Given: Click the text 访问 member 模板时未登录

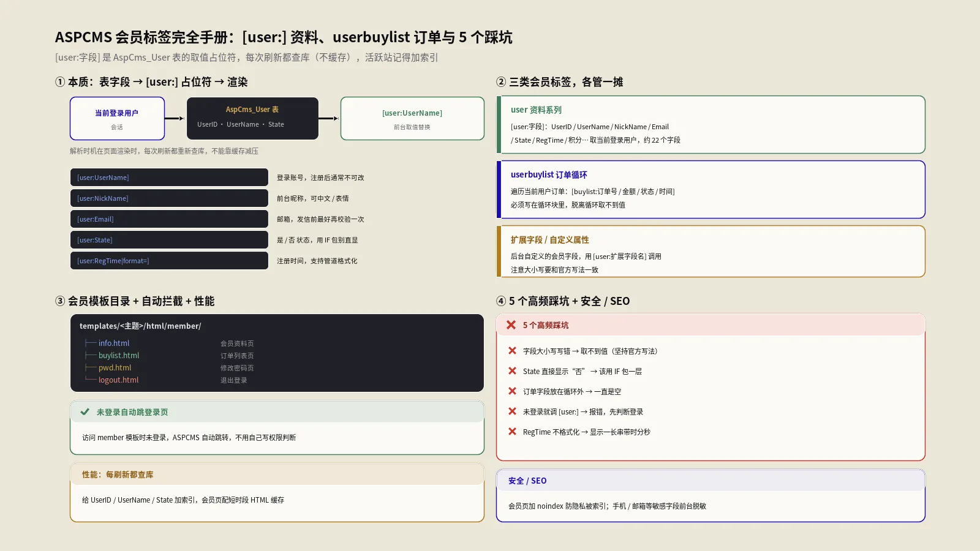Looking at the screenshot, I should point(189,438).
